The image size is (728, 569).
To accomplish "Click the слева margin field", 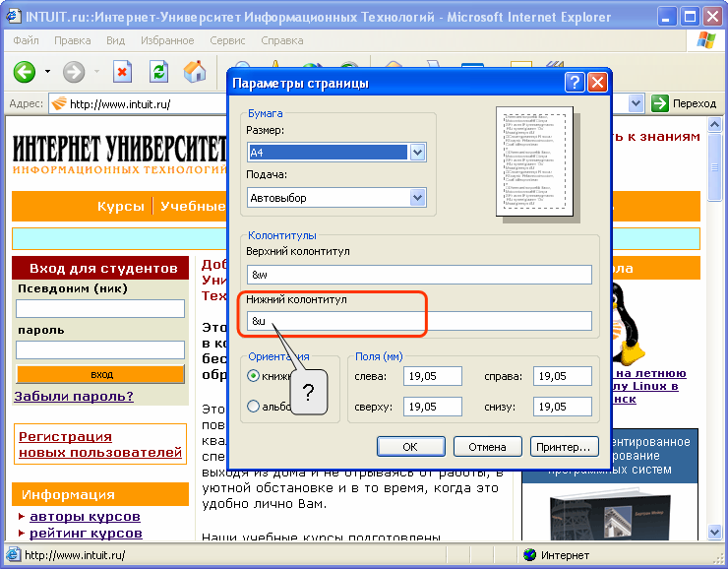I will tap(433, 376).
